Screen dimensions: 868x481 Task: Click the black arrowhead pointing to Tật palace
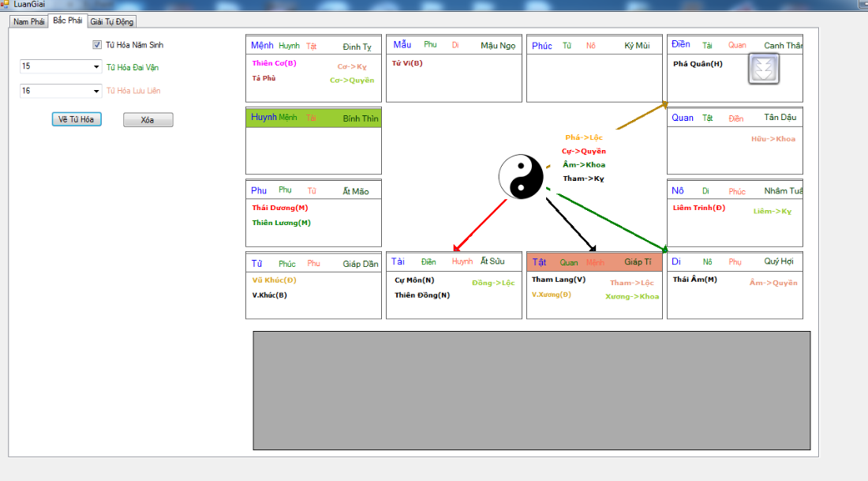[593, 247]
